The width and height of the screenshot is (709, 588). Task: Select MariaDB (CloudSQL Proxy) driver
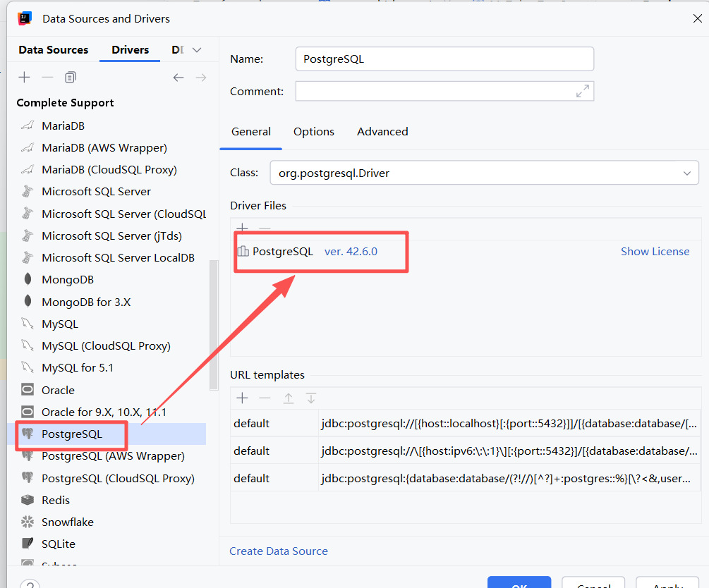[x=109, y=169]
